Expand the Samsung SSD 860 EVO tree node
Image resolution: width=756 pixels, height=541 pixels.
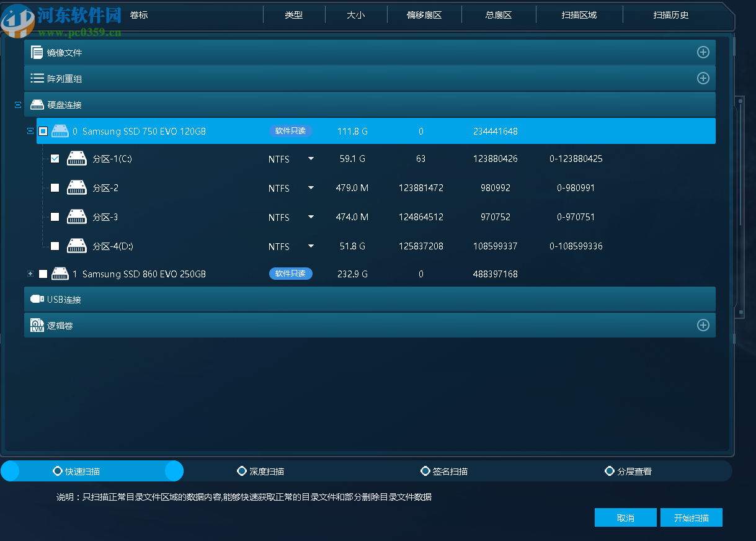[x=30, y=274]
